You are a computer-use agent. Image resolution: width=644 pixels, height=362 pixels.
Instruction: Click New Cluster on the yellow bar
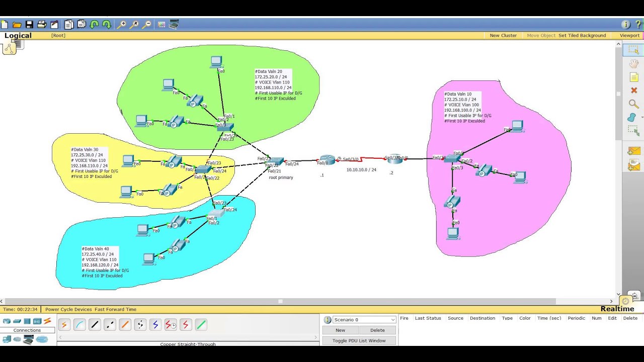click(x=503, y=36)
